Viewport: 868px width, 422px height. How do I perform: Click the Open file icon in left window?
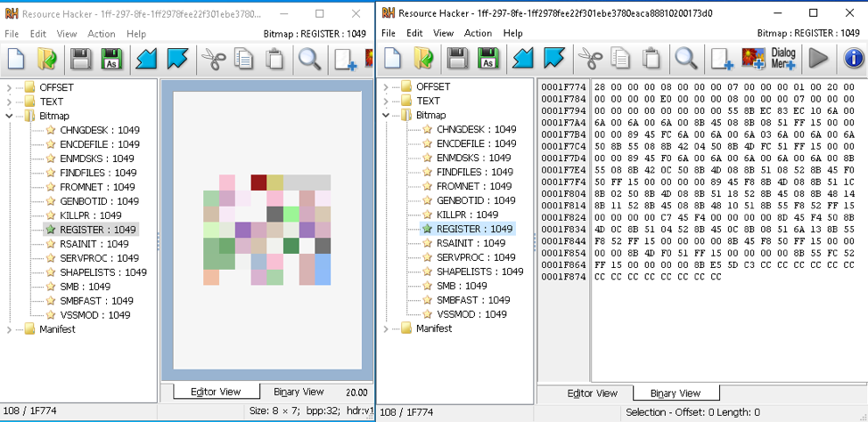pos(46,59)
